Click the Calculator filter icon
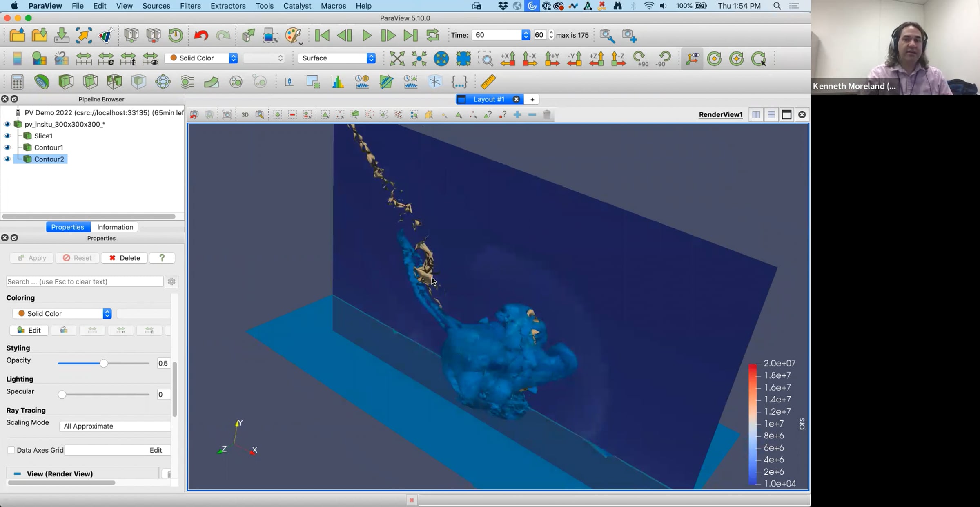The height and width of the screenshot is (507, 980). [x=17, y=82]
